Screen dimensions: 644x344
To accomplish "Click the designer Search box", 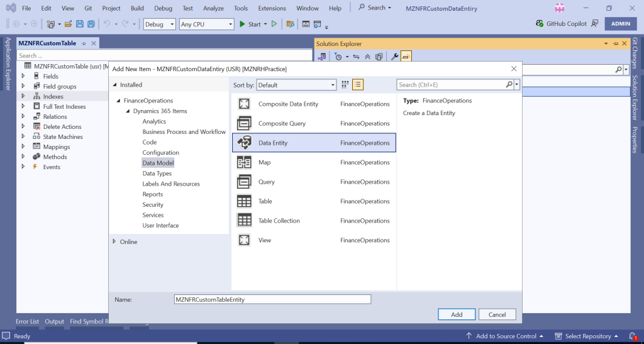I will pyautogui.click(x=164, y=55).
